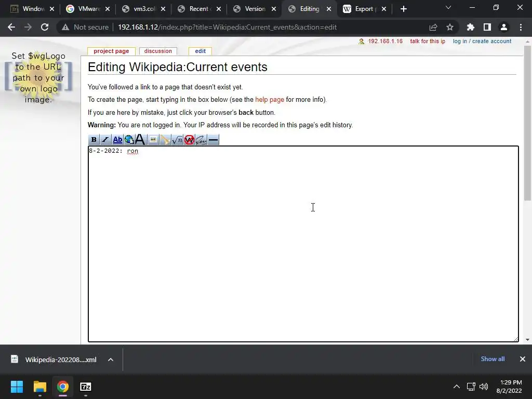532x399 pixels.
Task: Open Chrome three-dot menu
Action: (521, 27)
